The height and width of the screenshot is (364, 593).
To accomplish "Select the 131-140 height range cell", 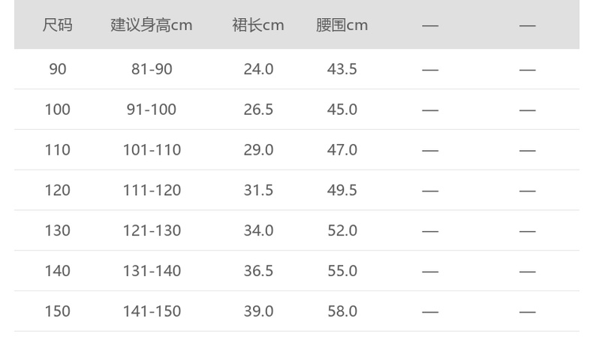I will pyautogui.click(x=152, y=271).
